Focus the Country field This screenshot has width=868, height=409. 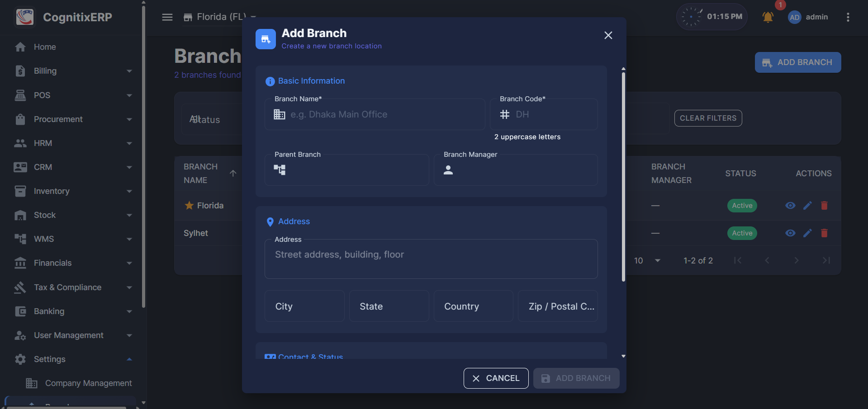pos(473,306)
